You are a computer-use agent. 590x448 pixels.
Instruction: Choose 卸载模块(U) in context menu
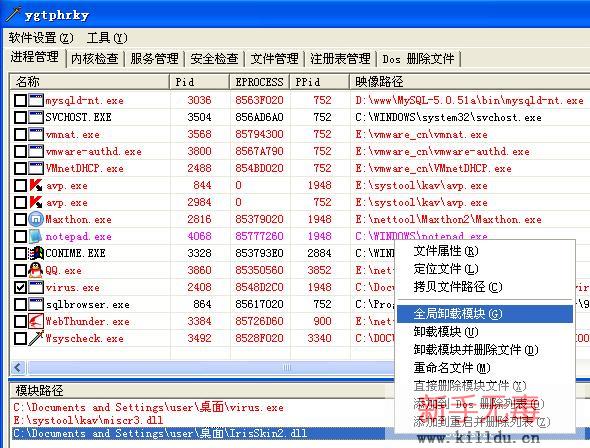(485, 331)
